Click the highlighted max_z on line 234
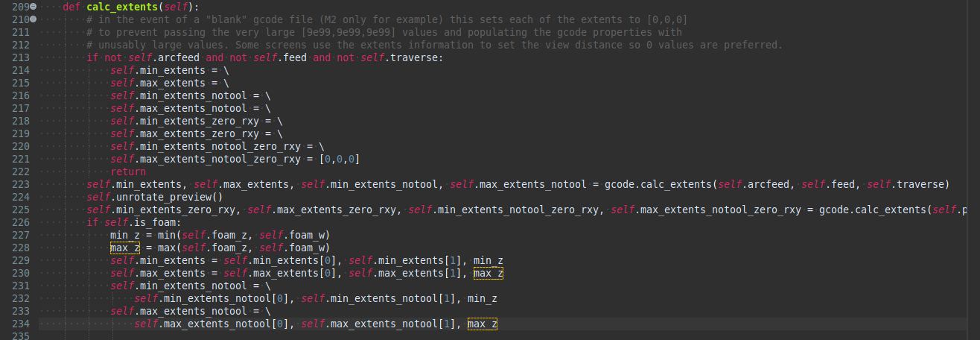This screenshot has width=980, height=340. pyautogui.click(x=483, y=324)
